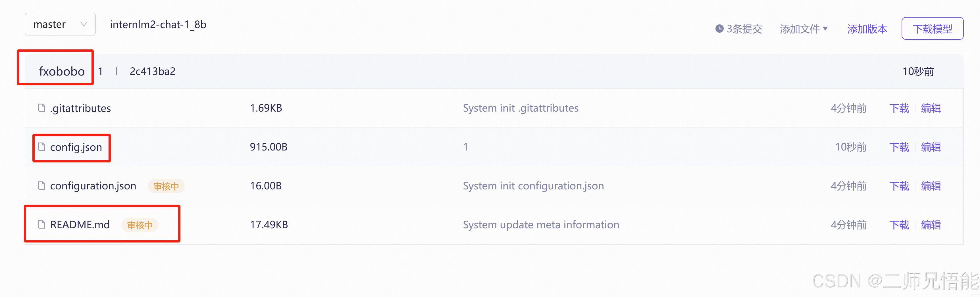Screen dimensions: 980x297
Task: Click the 添加版本 link
Action: (867, 29)
